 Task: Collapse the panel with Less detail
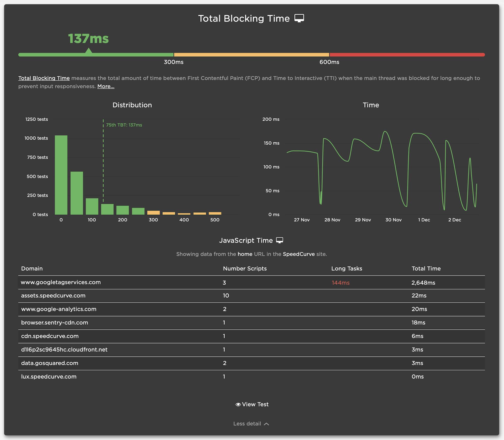tap(247, 424)
